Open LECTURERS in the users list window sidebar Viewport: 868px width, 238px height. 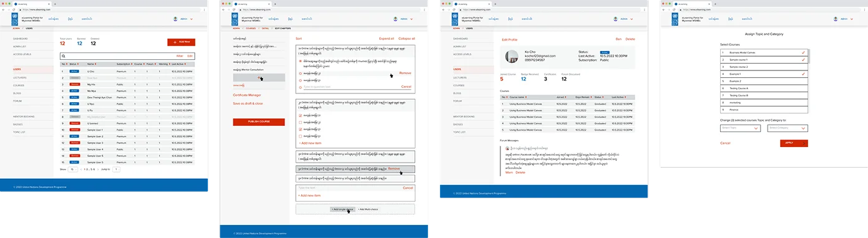(21, 77)
